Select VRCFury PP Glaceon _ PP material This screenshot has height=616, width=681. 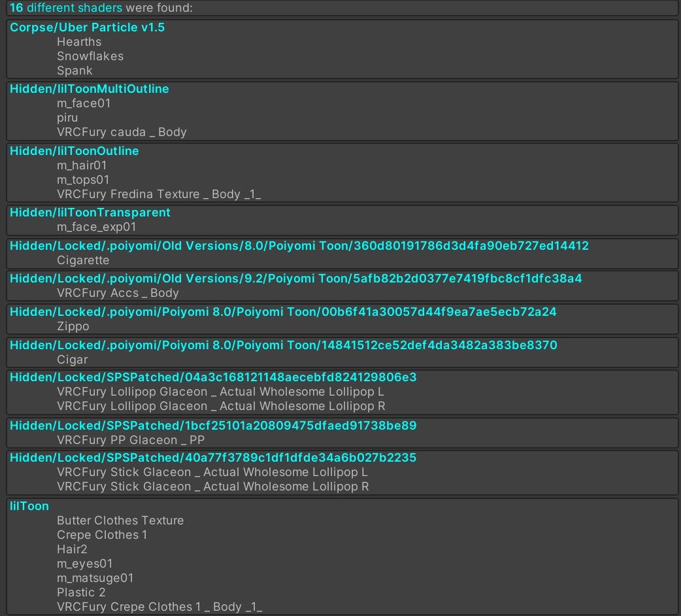coord(131,440)
